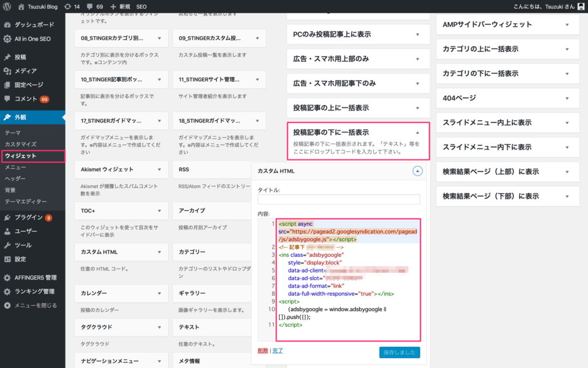Expand the 10_STINGER記事別ボッ widget

click(x=160, y=79)
